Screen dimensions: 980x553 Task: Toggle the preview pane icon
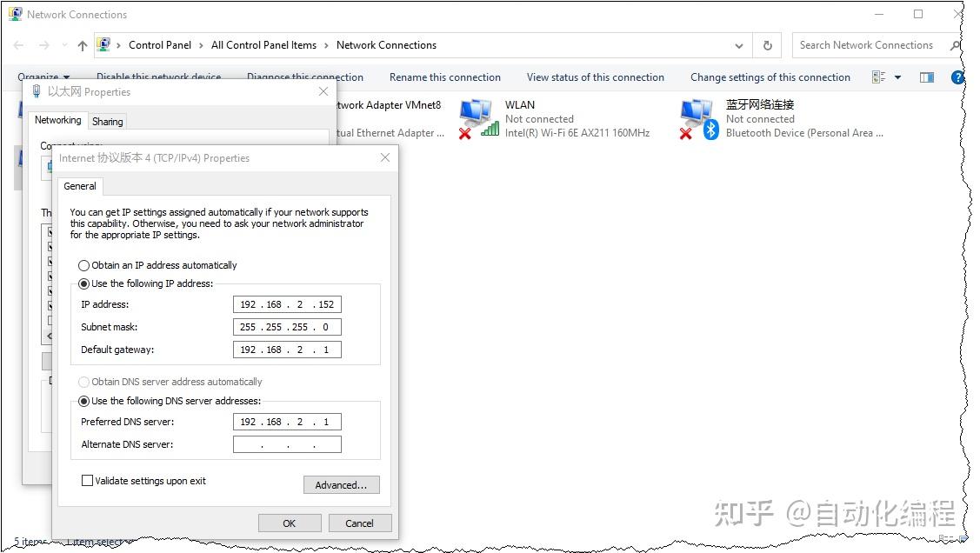pos(926,77)
